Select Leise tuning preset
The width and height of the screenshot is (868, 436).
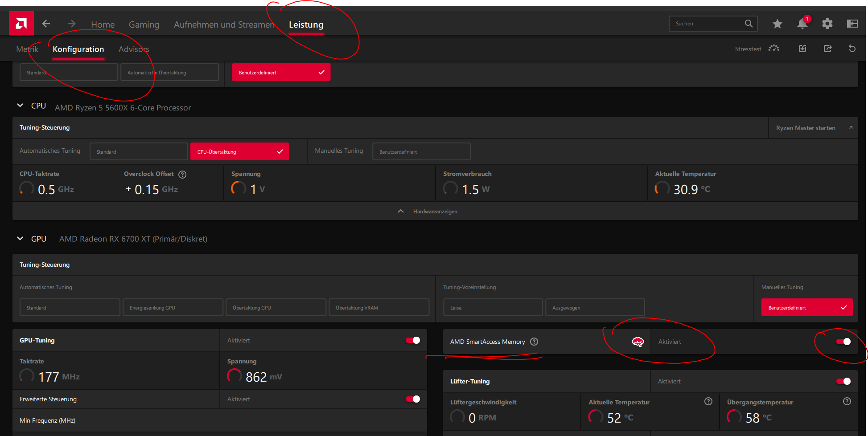point(493,307)
